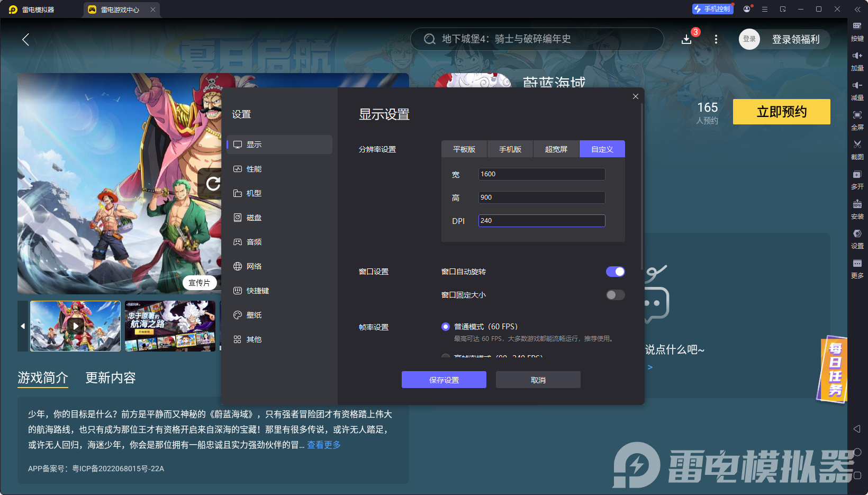868x495 pixels.
Task: Click the 取消 button
Action: click(538, 380)
